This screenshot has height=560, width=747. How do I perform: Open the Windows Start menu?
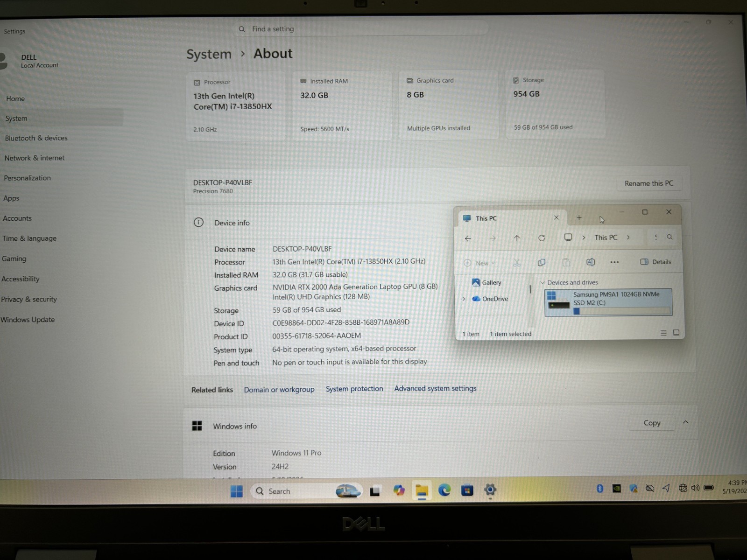[x=237, y=491]
